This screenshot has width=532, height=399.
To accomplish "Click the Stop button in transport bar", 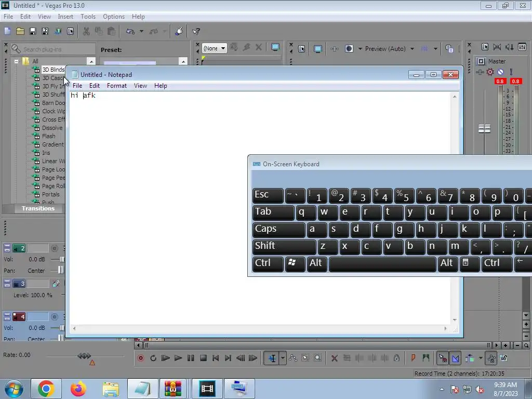I will point(203,358).
